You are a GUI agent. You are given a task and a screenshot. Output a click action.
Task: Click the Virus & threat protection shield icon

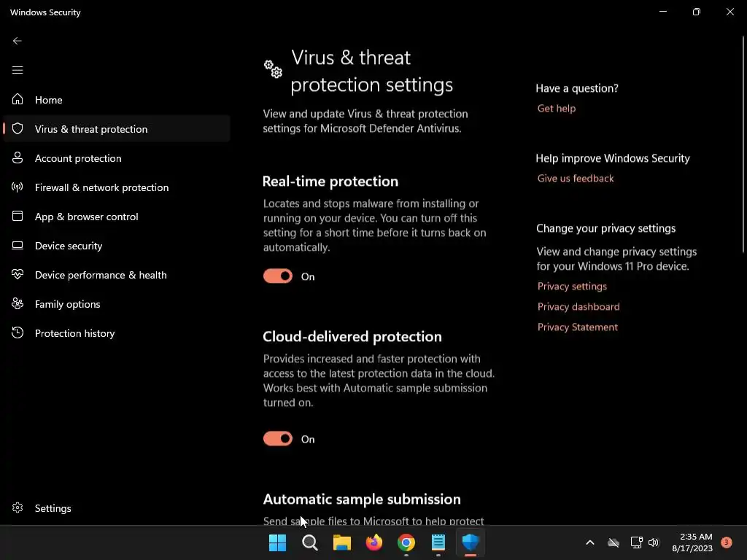tap(18, 128)
